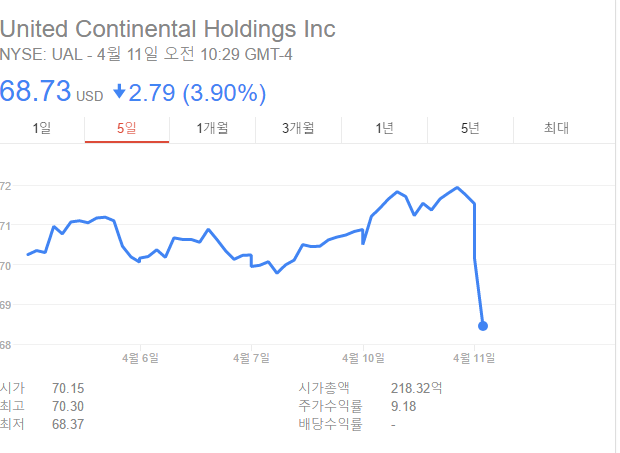Screen dimensions: 620x453
Task: Click the blue down-arrow price change icon
Action: [x=120, y=92]
